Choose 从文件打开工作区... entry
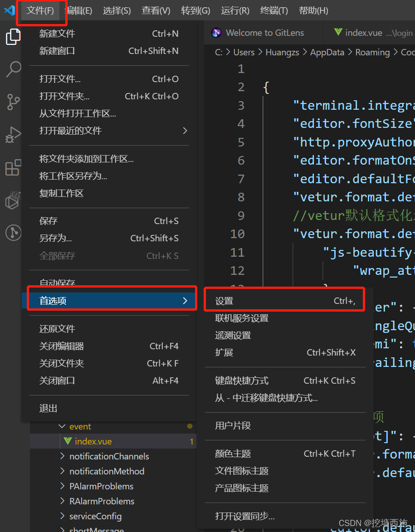The width and height of the screenshot is (415, 532). 109,113
